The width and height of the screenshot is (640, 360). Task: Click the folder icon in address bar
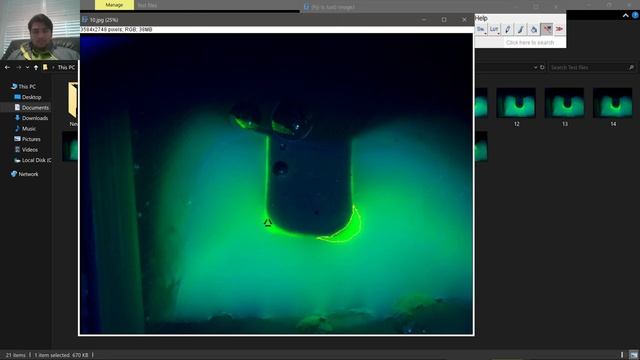point(45,67)
